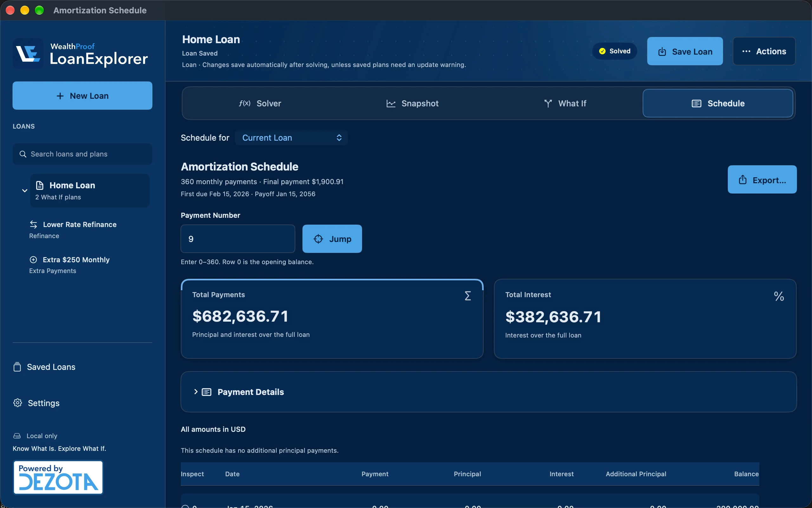Focus the Search loans and plans field
This screenshot has height=508, width=812.
[82, 154]
